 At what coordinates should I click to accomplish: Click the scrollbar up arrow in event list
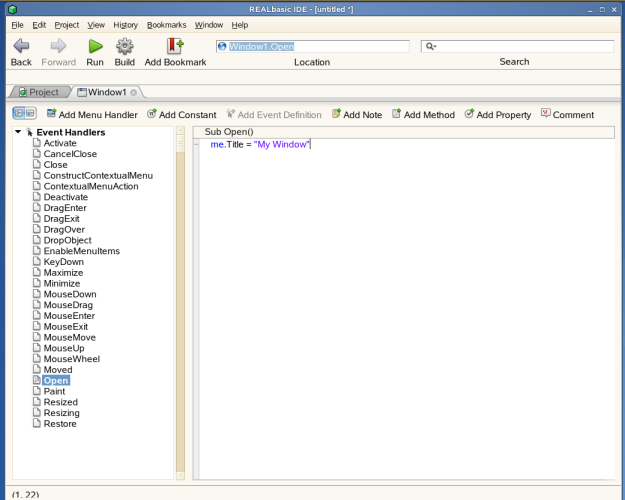(180, 130)
